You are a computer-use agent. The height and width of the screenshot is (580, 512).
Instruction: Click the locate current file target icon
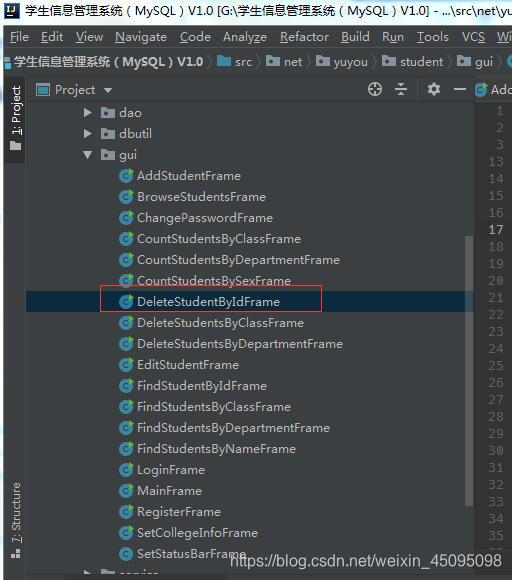tap(375, 89)
